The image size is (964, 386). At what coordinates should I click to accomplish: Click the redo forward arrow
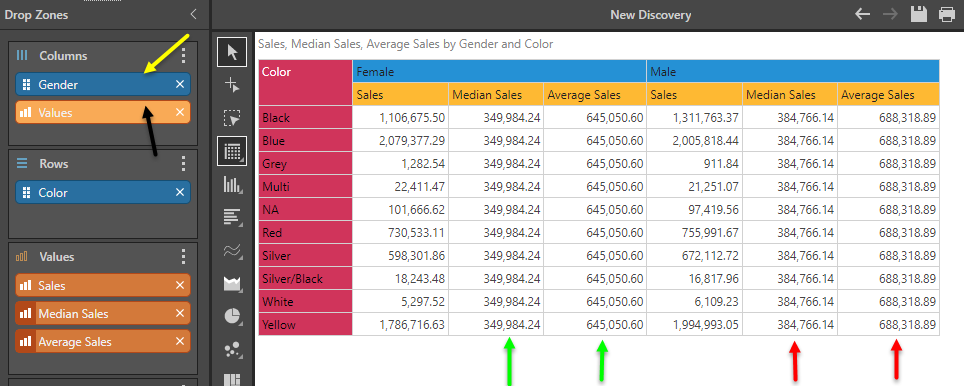tap(890, 14)
